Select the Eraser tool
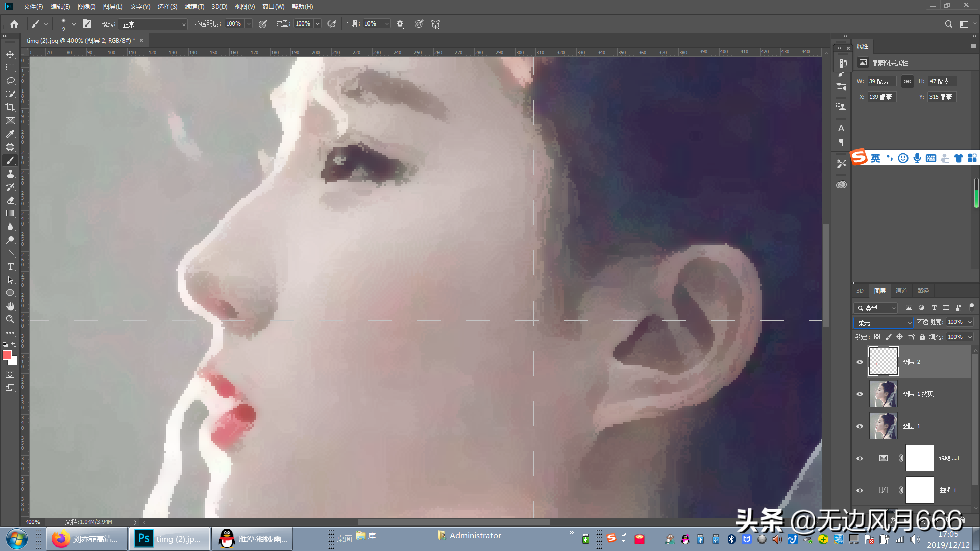 click(x=10, y=200)
